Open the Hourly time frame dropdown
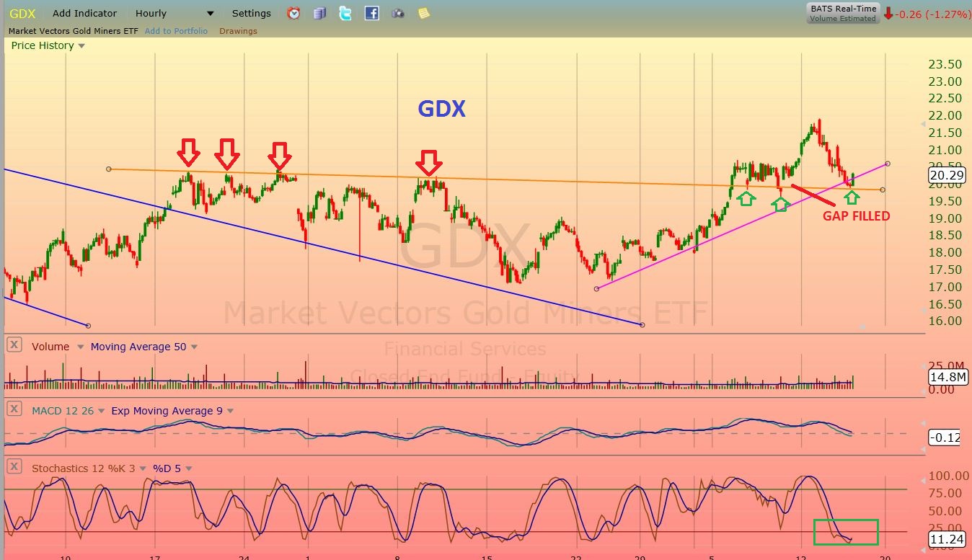This screenshot has height=560, width=972. pyautogui.click(x=175, y=13)
